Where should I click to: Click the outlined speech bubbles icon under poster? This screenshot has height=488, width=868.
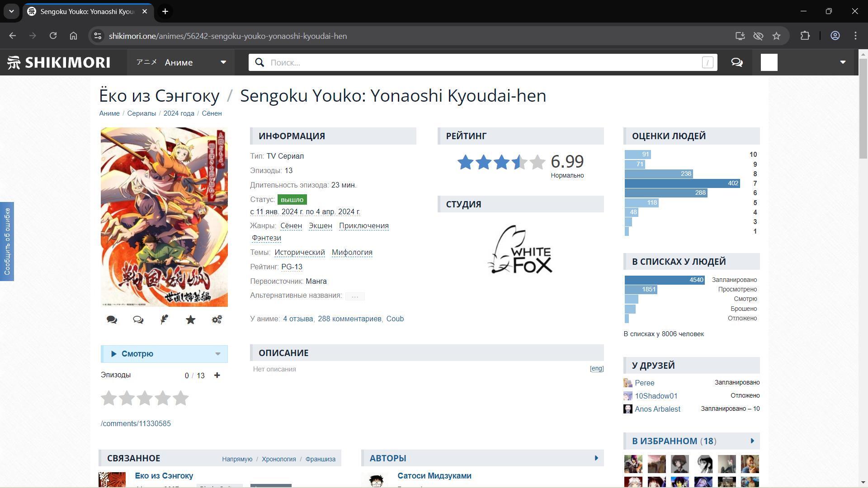click(138, 320)
